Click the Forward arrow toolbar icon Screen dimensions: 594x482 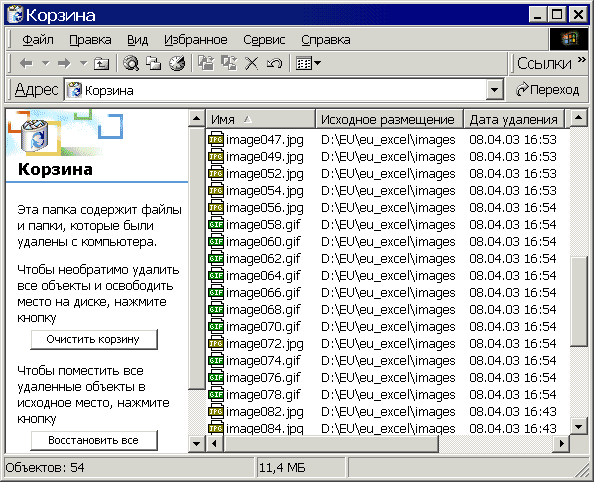click(x=64, y=63)
